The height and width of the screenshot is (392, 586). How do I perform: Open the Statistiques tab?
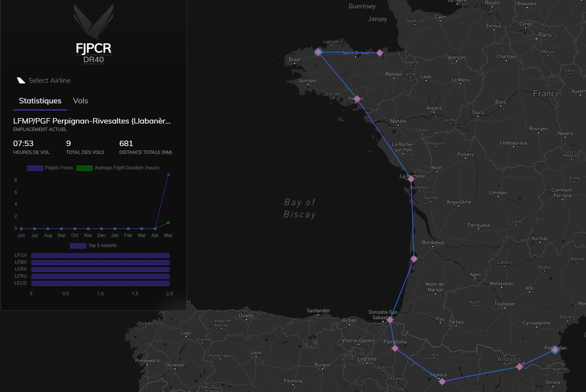(x=40, y=101)
